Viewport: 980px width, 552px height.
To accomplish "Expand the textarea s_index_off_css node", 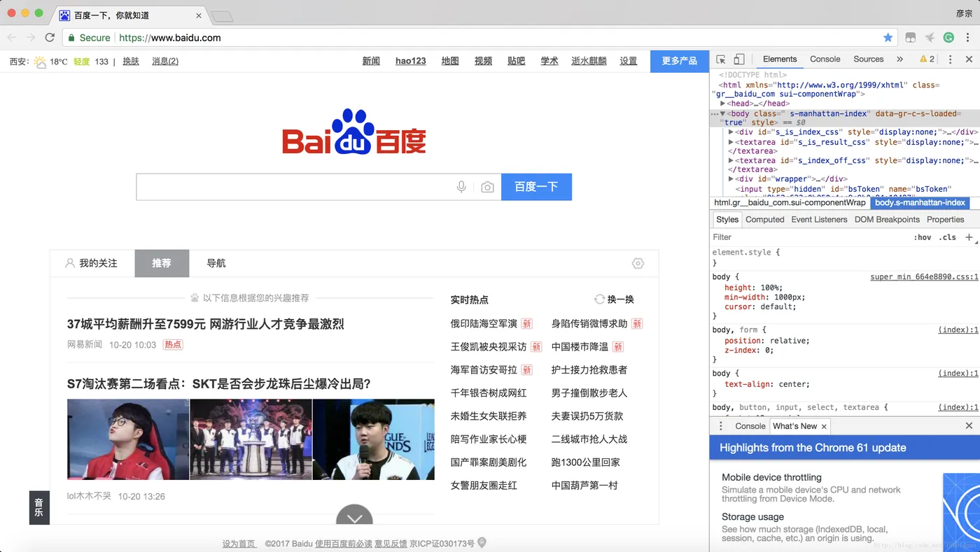I will pyautogui.click(x=731, y=160).
